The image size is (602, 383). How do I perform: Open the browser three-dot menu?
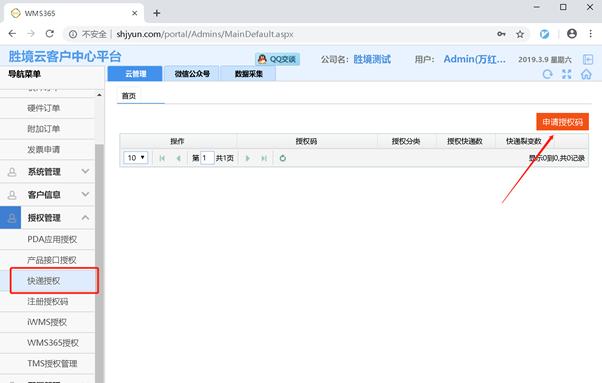[590, 34]
